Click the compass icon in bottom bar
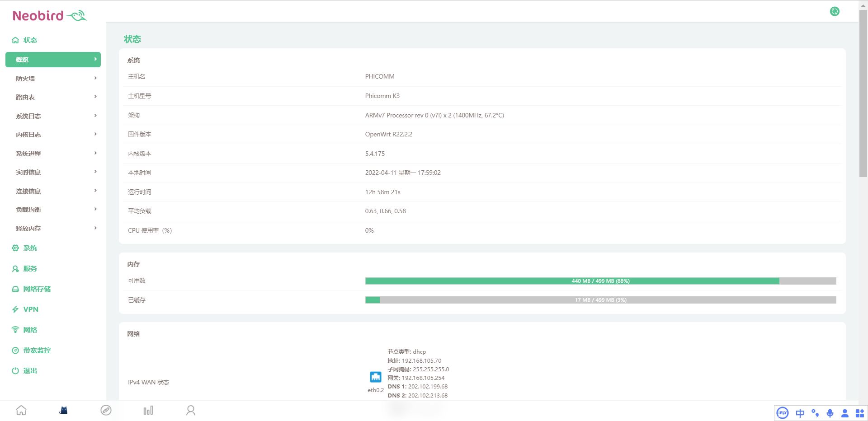The width and height of the screenshot is (868, 421). [106, 410]
